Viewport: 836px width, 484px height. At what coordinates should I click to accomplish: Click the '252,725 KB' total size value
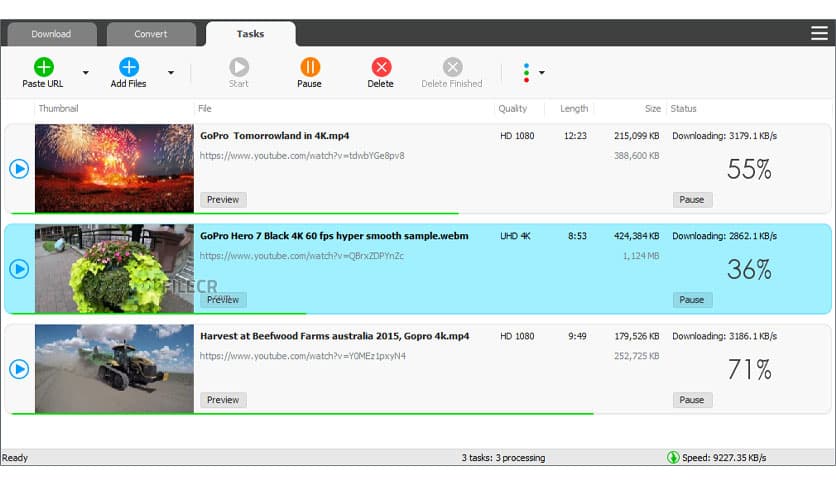click(637, 356)
